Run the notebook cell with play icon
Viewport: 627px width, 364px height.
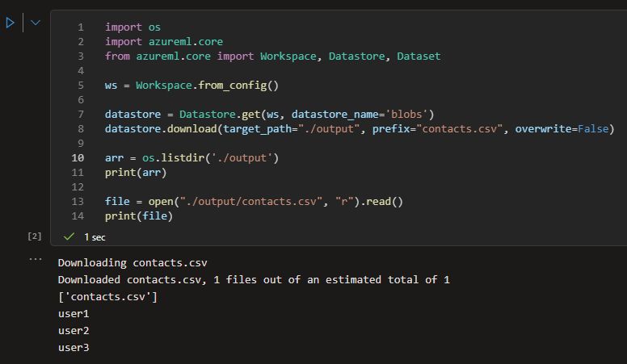(x=10, y=23)
